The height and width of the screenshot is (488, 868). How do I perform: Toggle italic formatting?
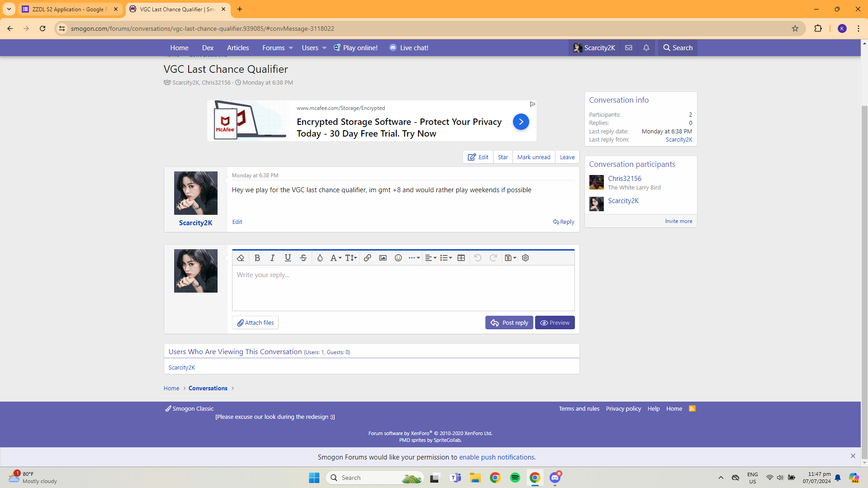click(272, 258)
